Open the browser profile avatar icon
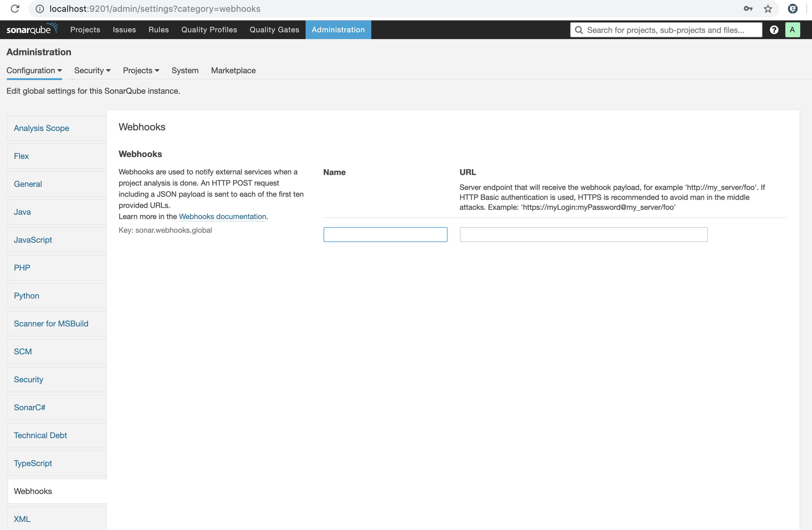The height and width of the screenshot is (530, 812). [x=792, y=9]
